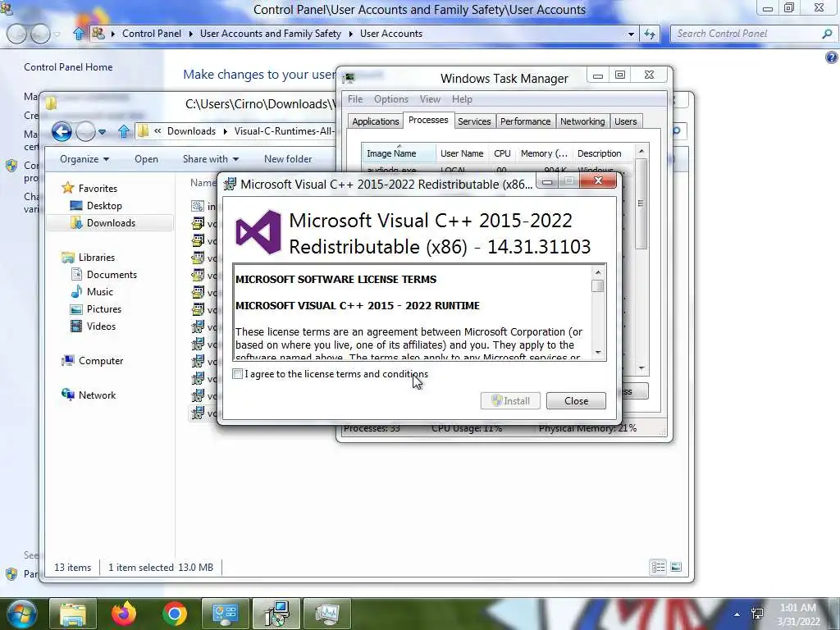
Task: Open the Help menu in Task Manager
Action: click(x=462, y=99)
